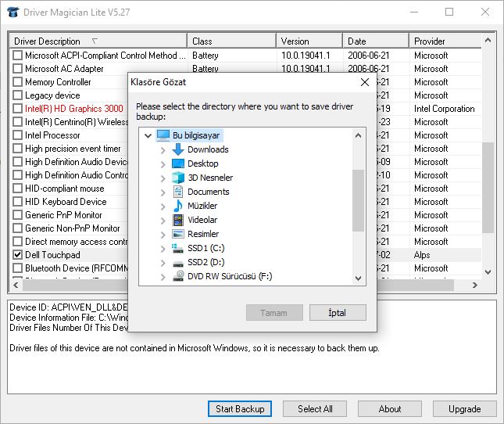Click the 3D Nesneler cube icon

point(177,178)
